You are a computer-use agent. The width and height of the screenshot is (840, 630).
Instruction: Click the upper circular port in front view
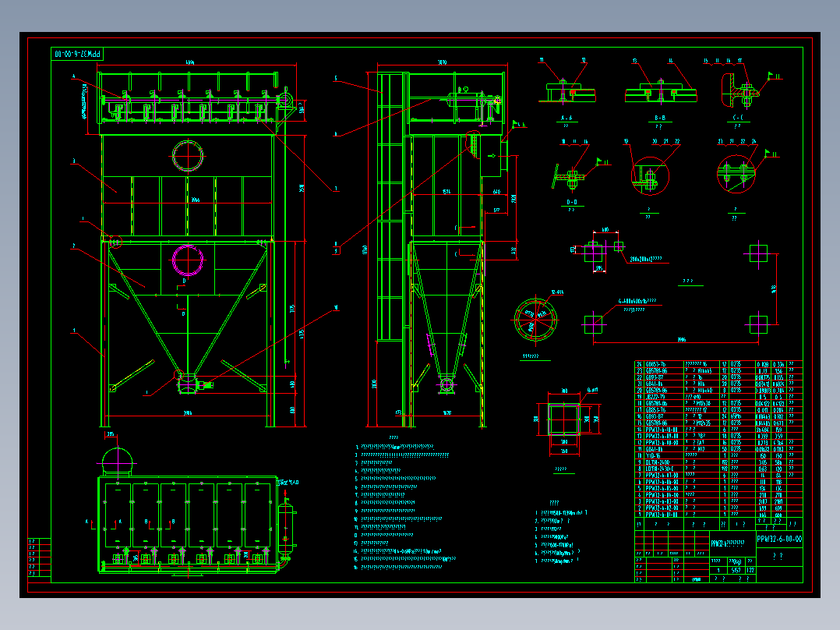coord(188,155)
